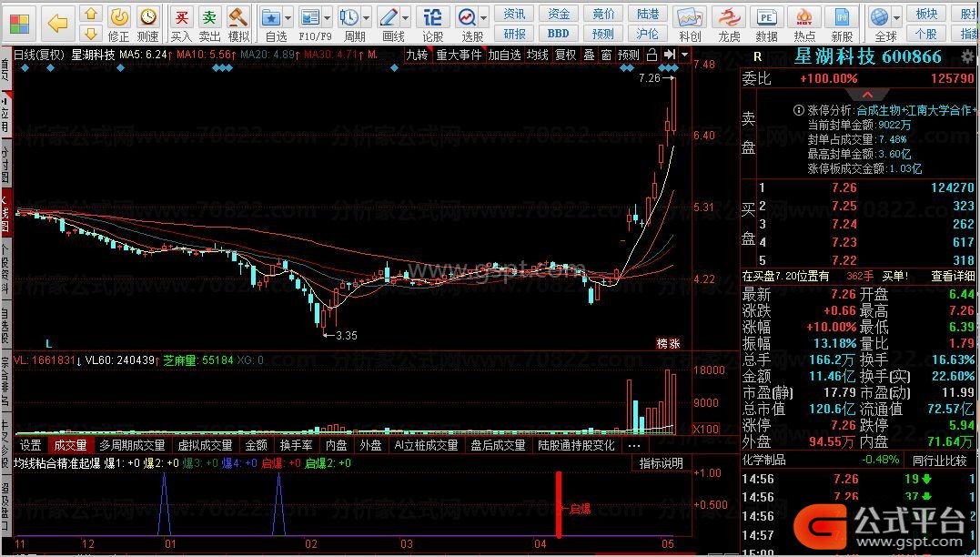Toggle 预测 forecast on chart bar

(x=629, y=55)
